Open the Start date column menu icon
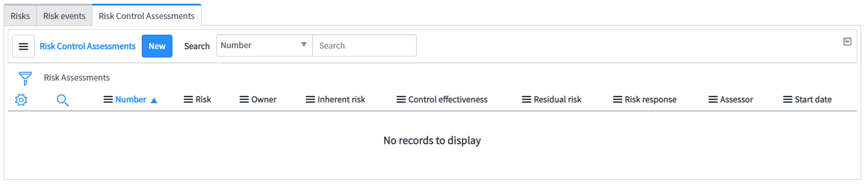 (x=788, y=100)
